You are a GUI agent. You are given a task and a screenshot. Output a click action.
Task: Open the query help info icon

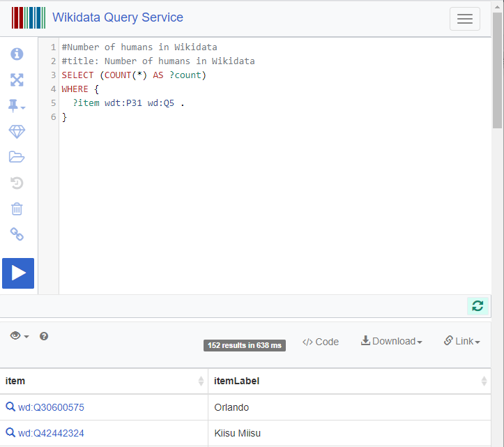tap(17, 54)
